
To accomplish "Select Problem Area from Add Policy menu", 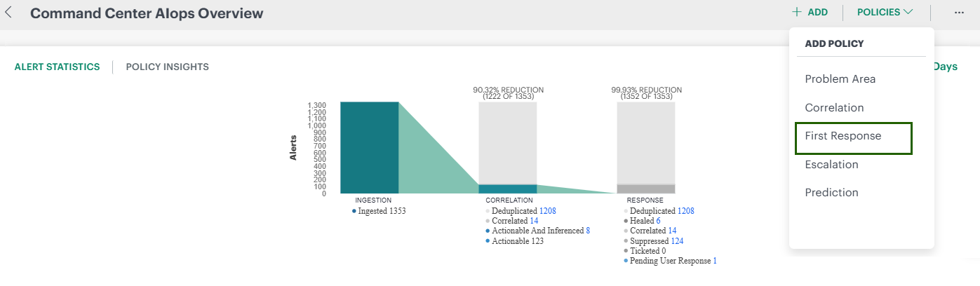I will click(840, 79).
